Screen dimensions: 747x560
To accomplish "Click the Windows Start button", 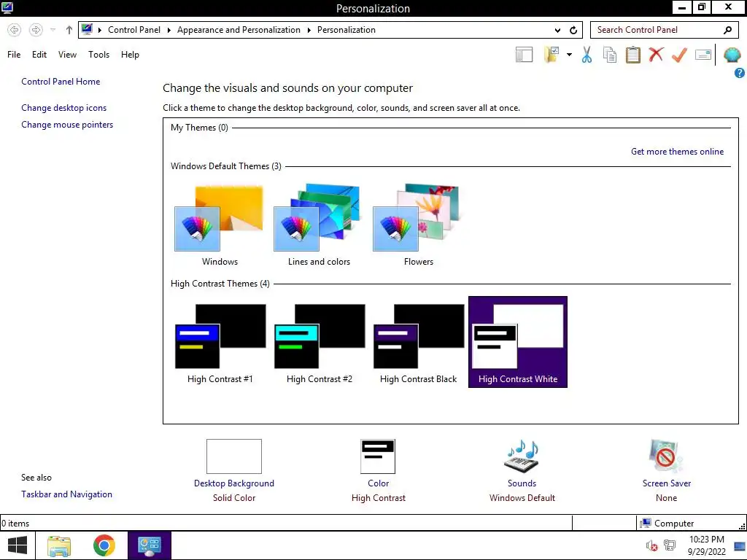I will click(x=18, y=545).
